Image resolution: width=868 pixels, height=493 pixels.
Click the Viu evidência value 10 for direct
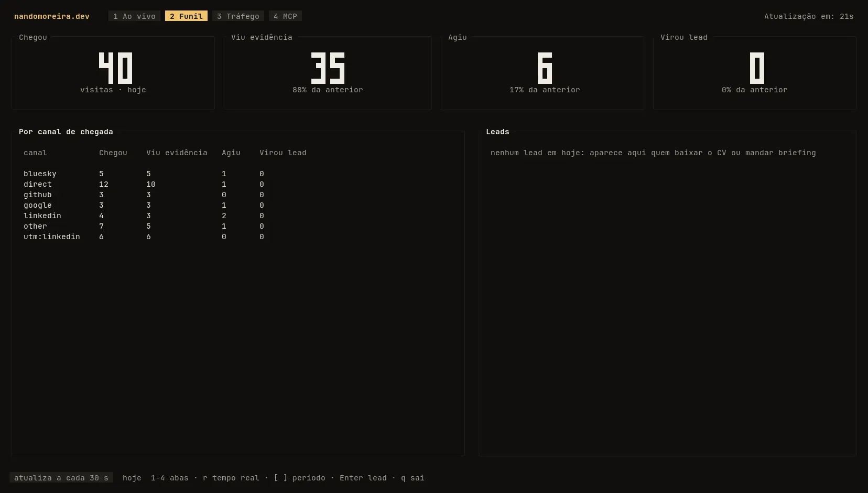point(151,184)
